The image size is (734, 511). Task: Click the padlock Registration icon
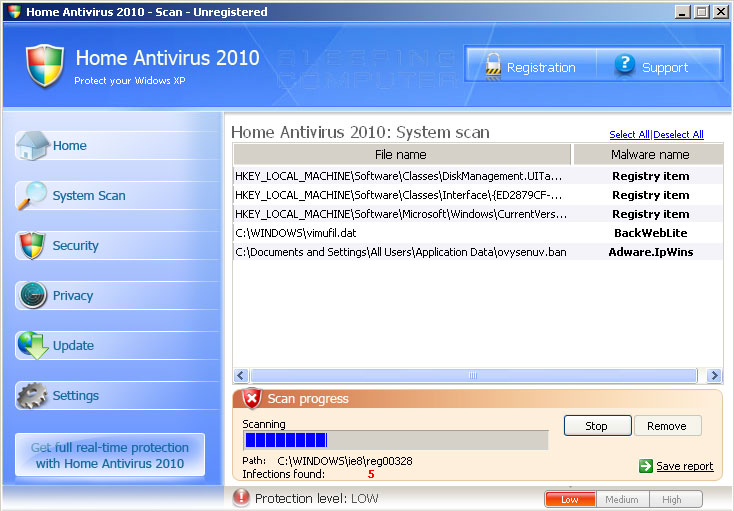pos(493,66)
